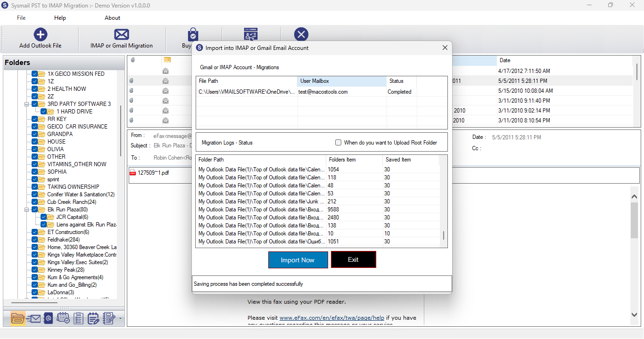Image resolution: width=644 pixels, height=339 pixels.
Task: Select the mail envelope icon in bottom bar
Action: pyautogui.click(x=33, y=318)
